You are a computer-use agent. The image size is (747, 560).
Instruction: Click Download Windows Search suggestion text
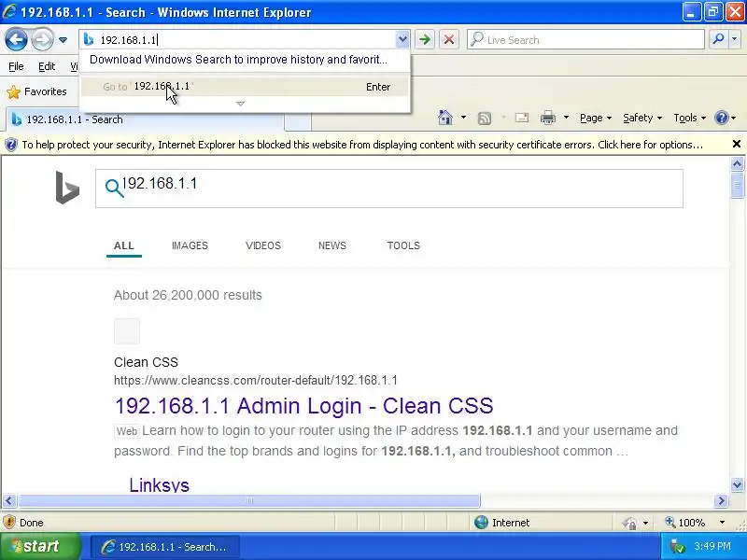tap(238, 60)
